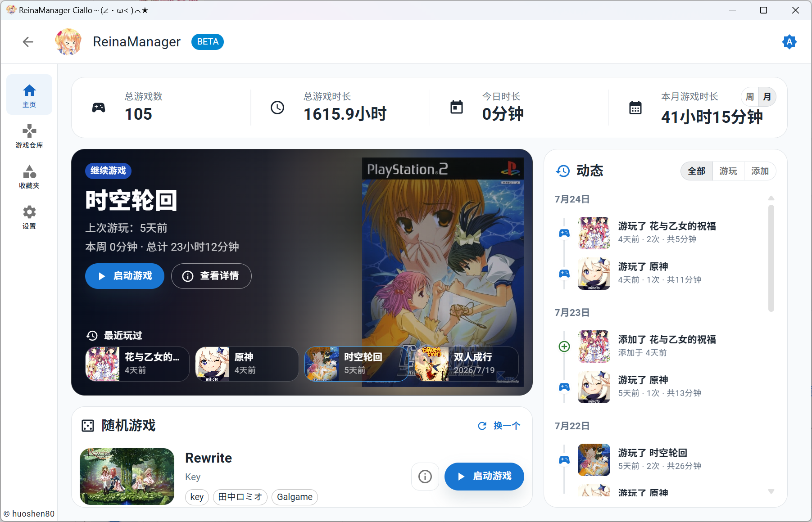This screenshot has width=812, height=522.
Task: Launch Rewrite with 启动游戏 button
Action: (x=484, y=476)
